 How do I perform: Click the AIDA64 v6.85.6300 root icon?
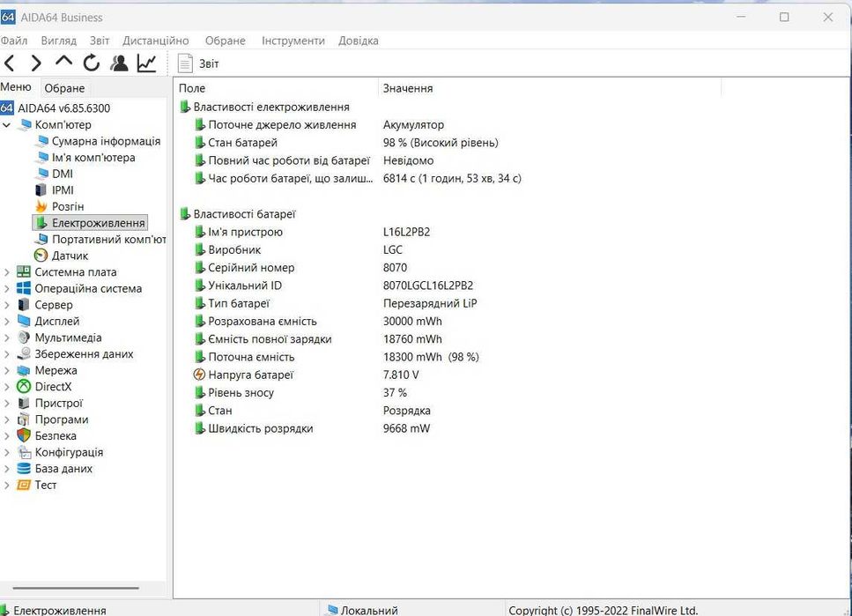[6, 108]
